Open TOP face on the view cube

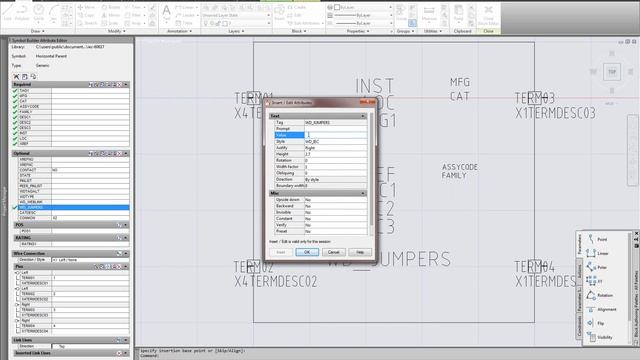[x=612, y=72]
